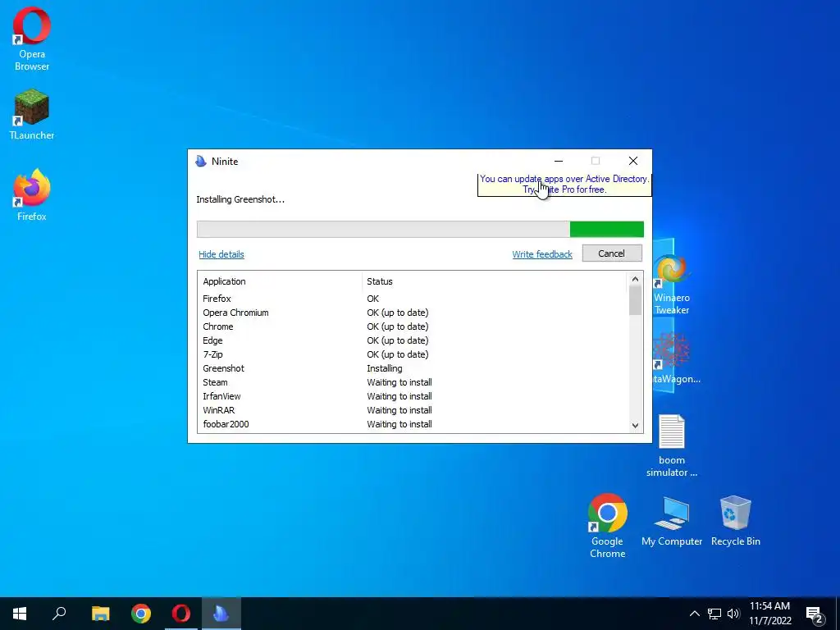Open the notification center icon
Screen dimensions: 840x630
pos(815,615)
